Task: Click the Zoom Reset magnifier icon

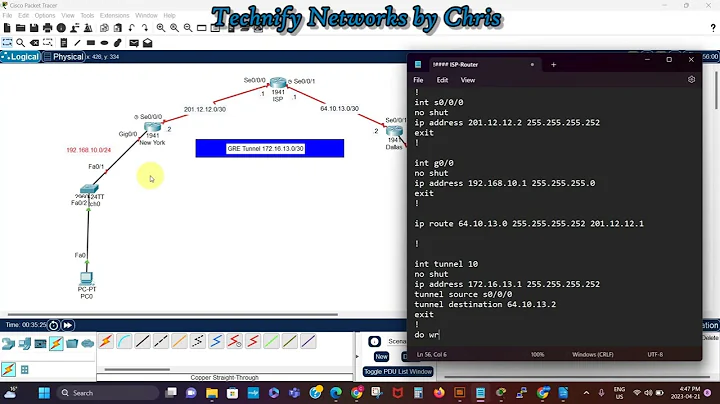Action: point(174,28)
